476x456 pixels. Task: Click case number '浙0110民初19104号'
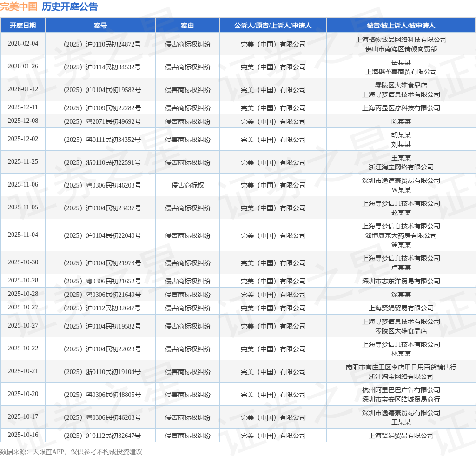click(113, 372)
